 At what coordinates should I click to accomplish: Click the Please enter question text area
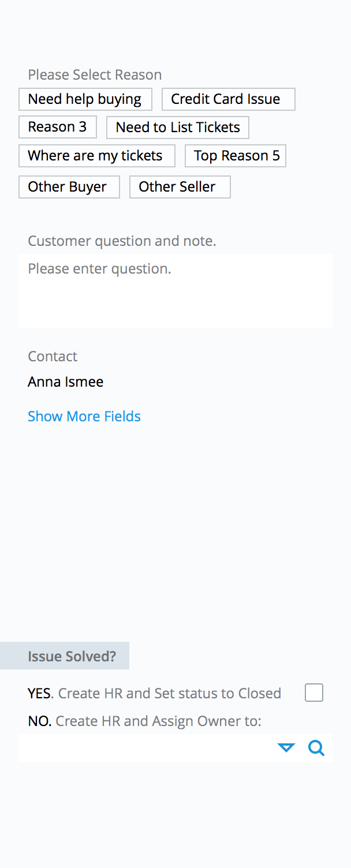tap(175, 291)
